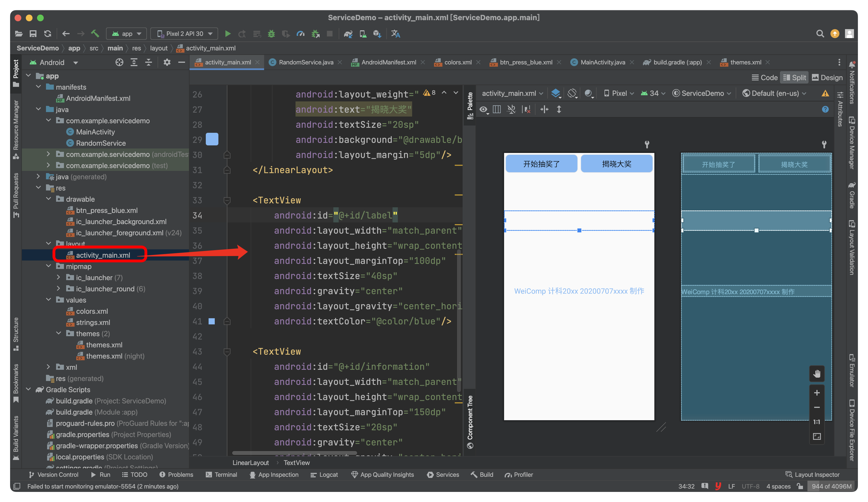Expand the xml folder in res

point(49,367)
